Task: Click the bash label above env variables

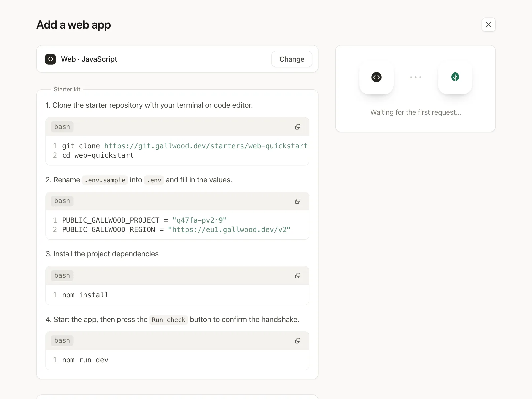Action: coord(62,201)
